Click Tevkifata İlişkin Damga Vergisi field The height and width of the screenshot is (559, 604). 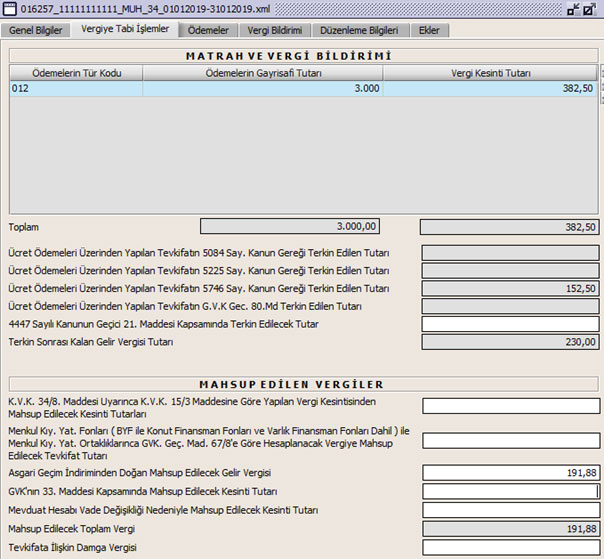pyautogui.click(x=510, y=547)
